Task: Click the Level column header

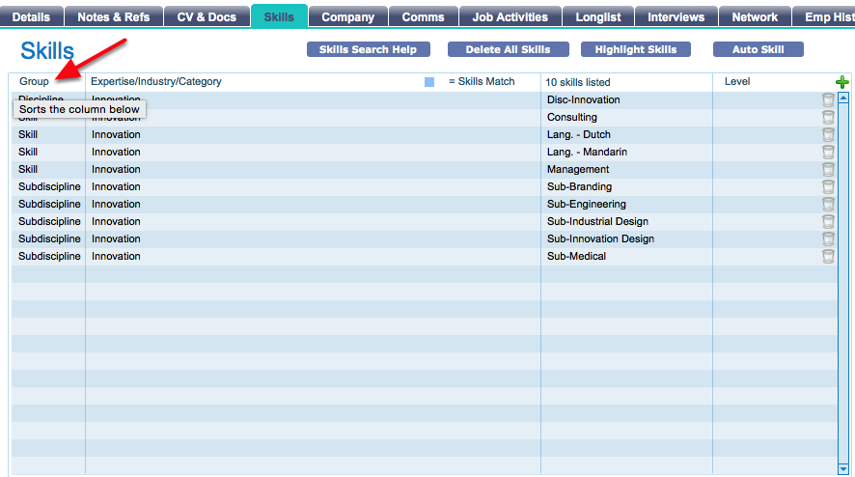Action: coord(737,81)
